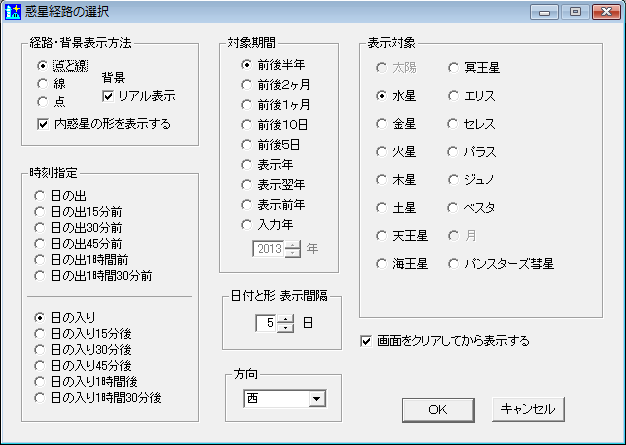Select the 線 path display radio button

(43, 83)
